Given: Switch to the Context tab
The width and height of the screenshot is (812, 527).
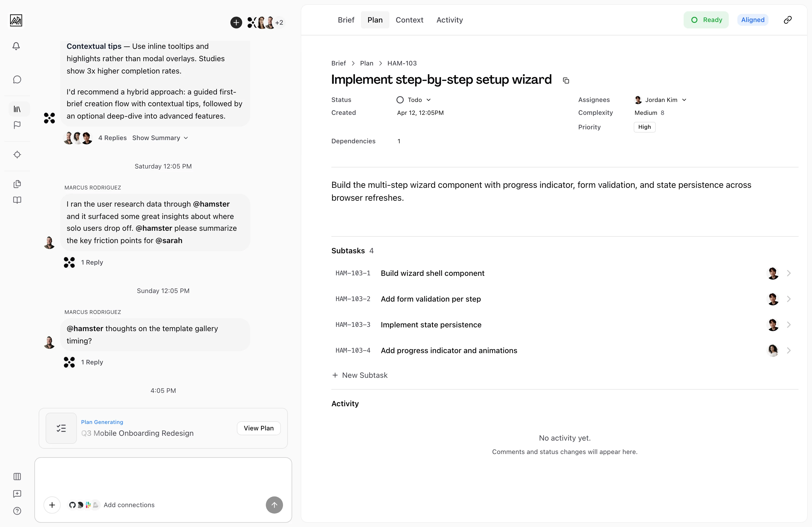Looking at the screenshot, I should (x=409, y=20).
